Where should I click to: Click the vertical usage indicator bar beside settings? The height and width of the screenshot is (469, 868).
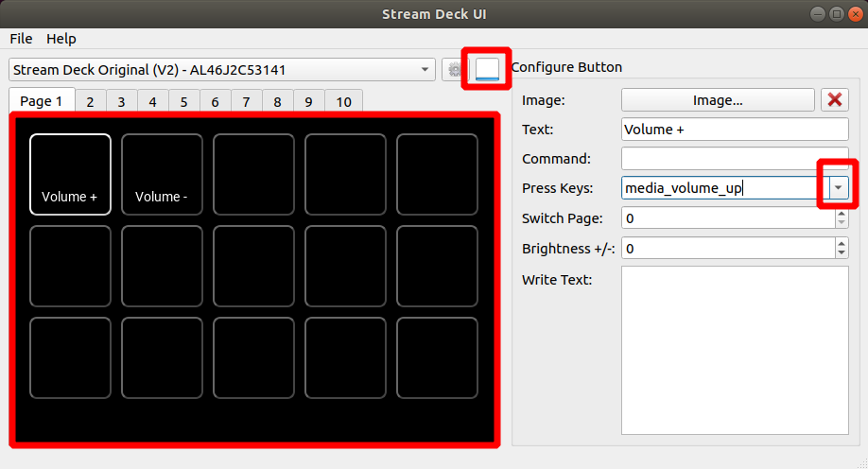click(487, 69)
